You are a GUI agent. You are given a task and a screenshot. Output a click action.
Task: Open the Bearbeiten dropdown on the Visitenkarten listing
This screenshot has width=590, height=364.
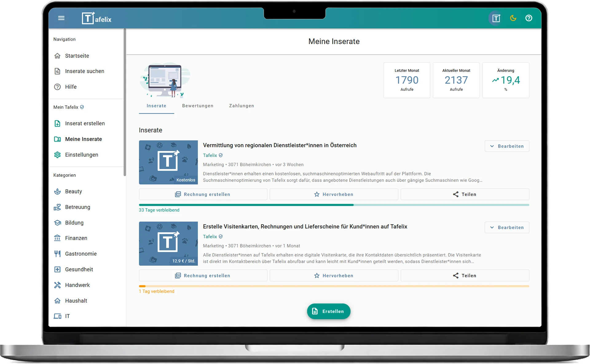point(507,227)
